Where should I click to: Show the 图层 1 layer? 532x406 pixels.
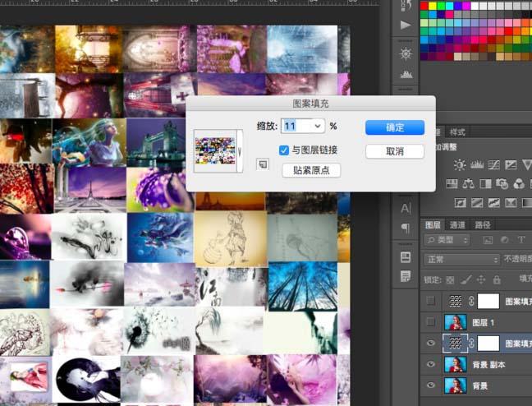pyautogui.click(x=430, y=321)
